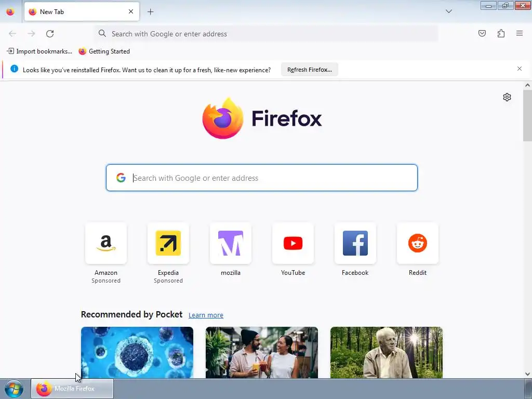Select the New Tab tab

pyautogui.click(x=82, y=11)
